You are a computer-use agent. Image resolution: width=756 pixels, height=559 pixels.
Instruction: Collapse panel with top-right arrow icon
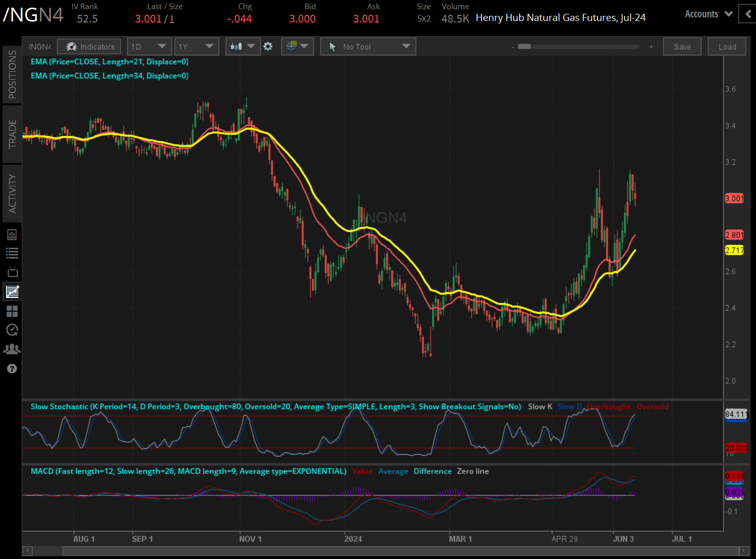(748, 14)
